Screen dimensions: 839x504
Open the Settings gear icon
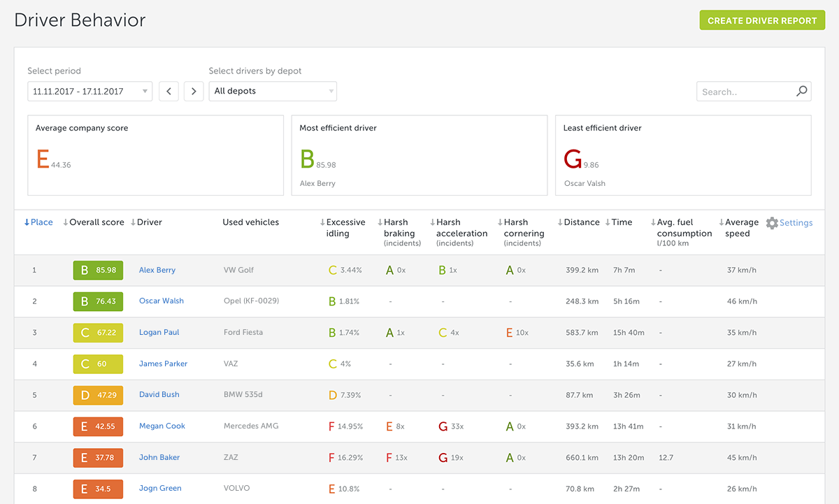click(772, 223)
